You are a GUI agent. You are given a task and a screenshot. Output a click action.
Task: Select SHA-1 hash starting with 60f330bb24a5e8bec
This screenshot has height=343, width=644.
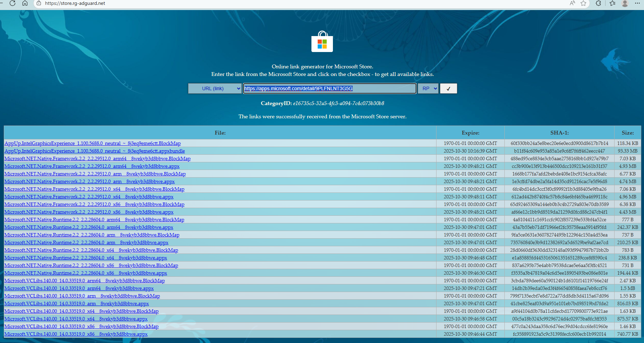pos(559,143)
